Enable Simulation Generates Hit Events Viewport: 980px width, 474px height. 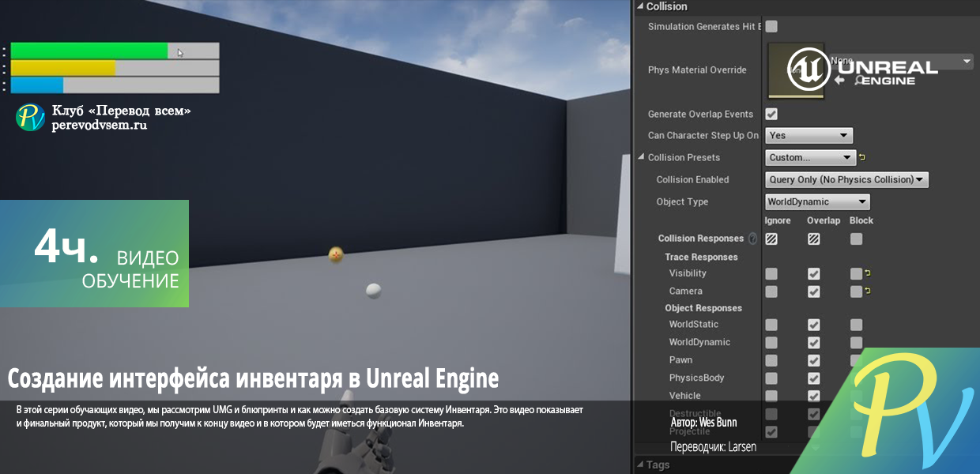[771, 26]
